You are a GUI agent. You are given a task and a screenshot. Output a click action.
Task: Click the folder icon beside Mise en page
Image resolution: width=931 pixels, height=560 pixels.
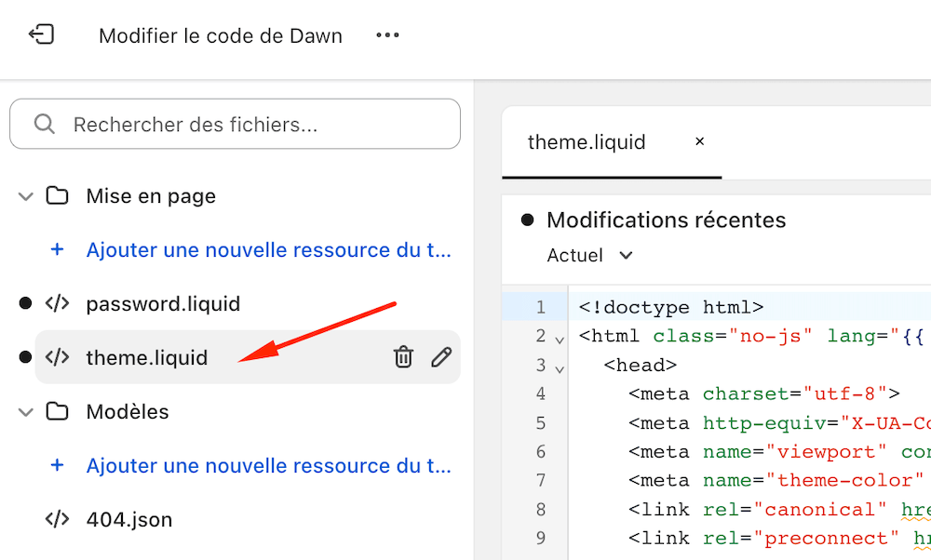[x=56, y=195]
